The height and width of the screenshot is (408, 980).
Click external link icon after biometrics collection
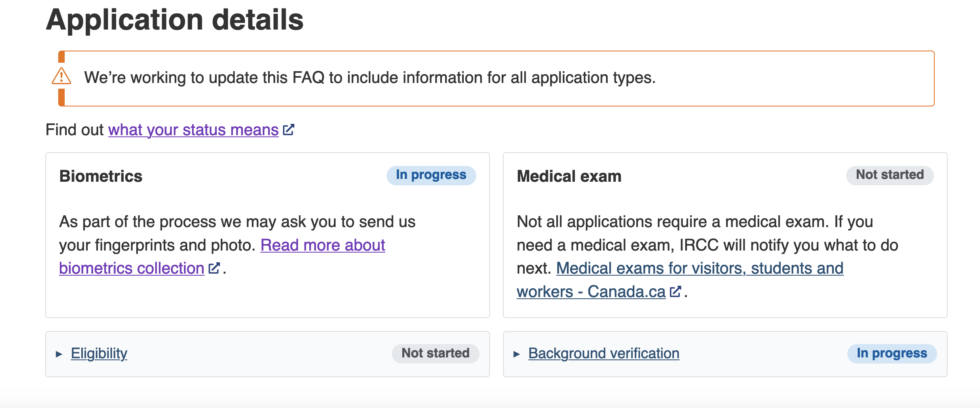214,268
